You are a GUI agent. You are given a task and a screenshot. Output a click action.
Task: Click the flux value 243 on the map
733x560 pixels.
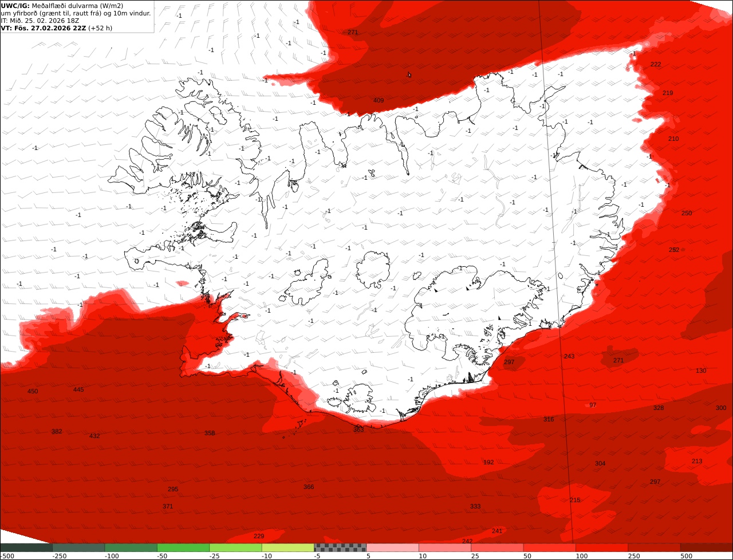pos(569,356)
